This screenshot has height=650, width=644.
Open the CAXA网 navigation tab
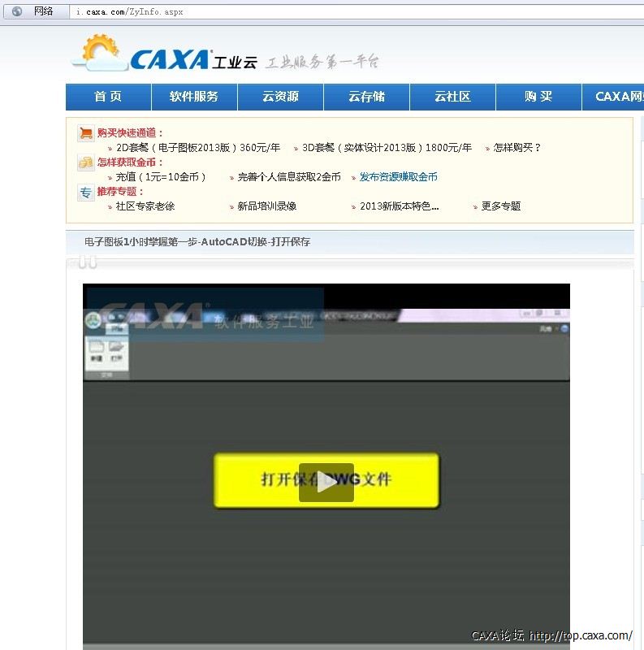click(x=613, y=97)
